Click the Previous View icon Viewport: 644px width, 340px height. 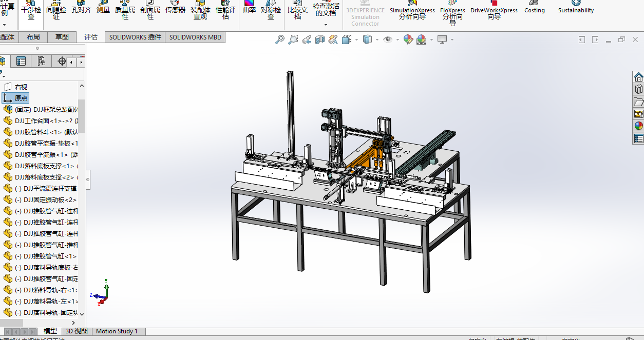point(307,39)
